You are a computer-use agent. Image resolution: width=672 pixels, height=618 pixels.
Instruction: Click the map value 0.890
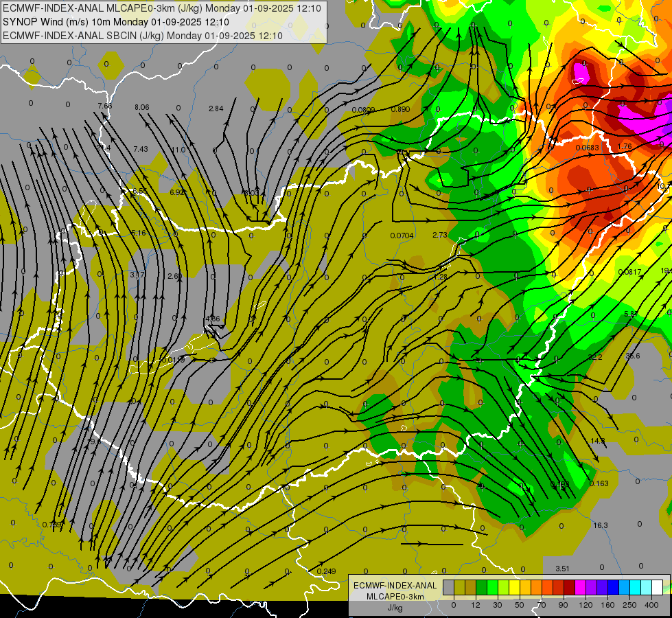tap(400, 109)
